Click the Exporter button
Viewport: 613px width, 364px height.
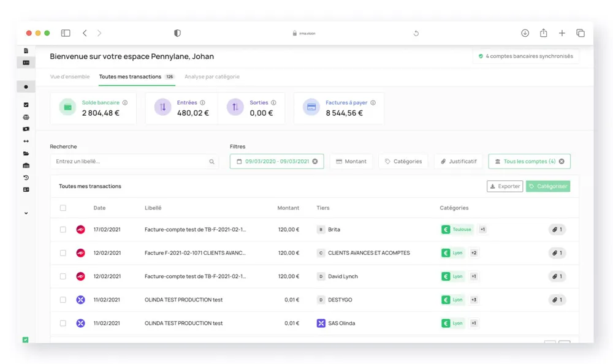coord(504,186)
